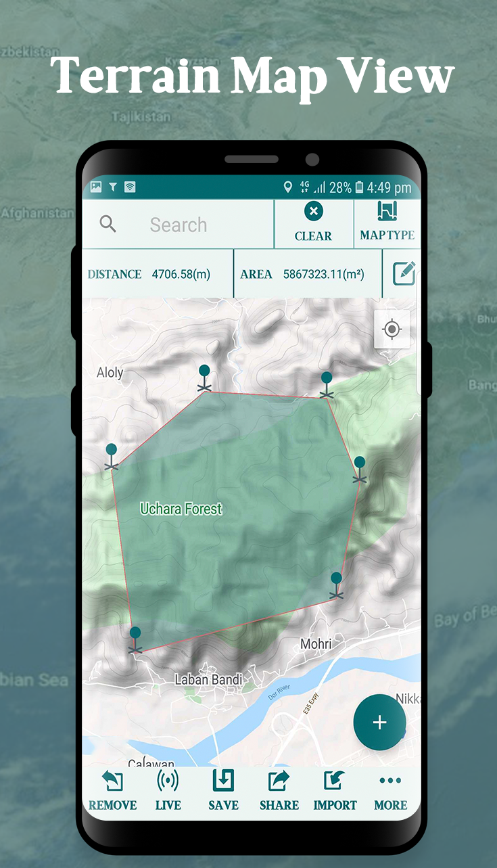Tap the magnifying glass search icon
This screenshot has height=868, width=497.
point(108,224)
